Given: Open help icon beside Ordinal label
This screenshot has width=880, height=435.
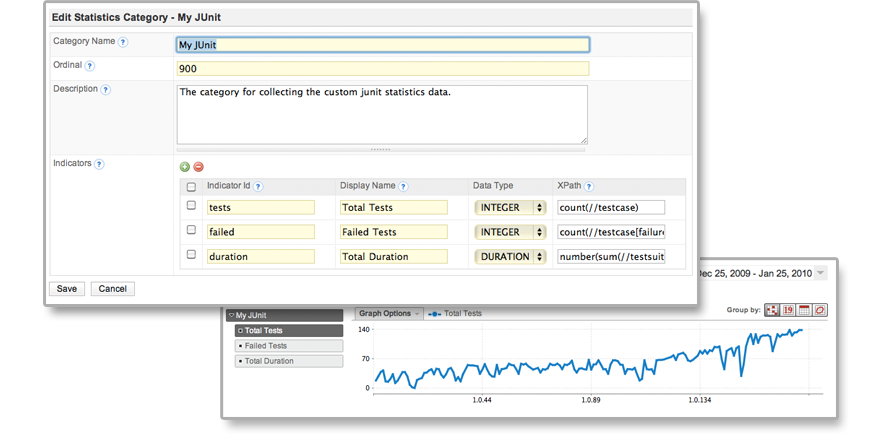Looking at the screenshot, I should pyautogui.click(x=90, y=66).
